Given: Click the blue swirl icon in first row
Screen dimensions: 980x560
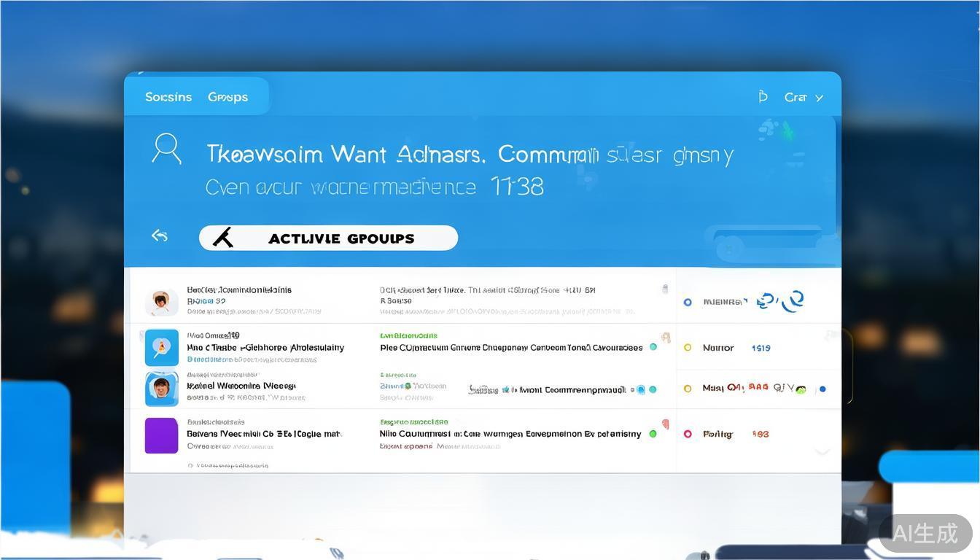Looking at the screenshot, I should [780, 300].
